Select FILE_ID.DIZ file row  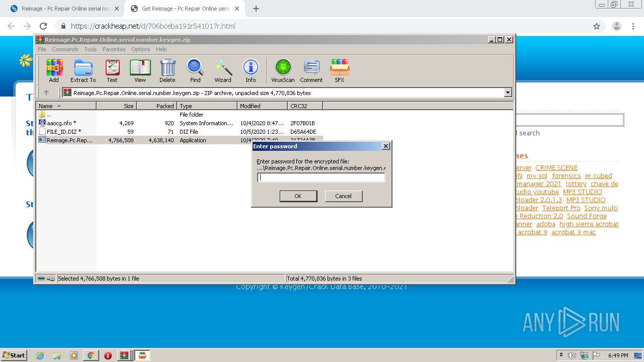point(179,132)
